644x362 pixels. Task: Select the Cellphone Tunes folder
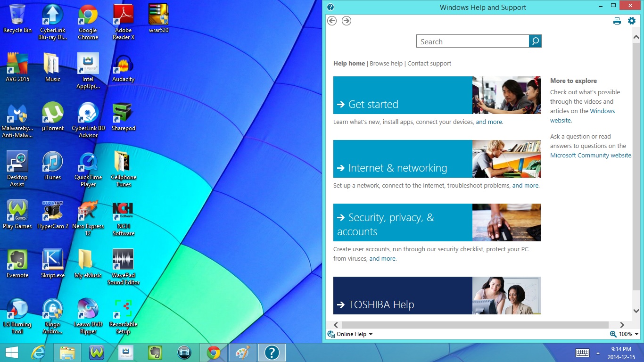pos(124,169)
